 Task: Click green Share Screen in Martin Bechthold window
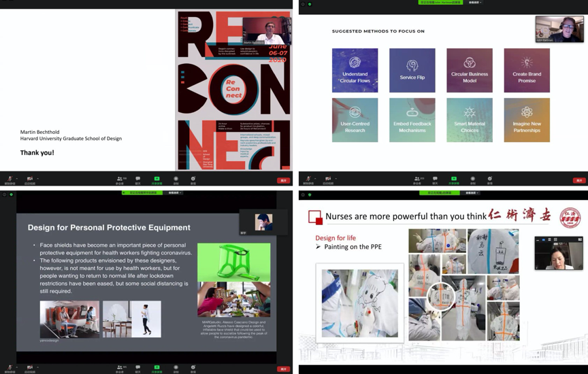click(157, 180)
